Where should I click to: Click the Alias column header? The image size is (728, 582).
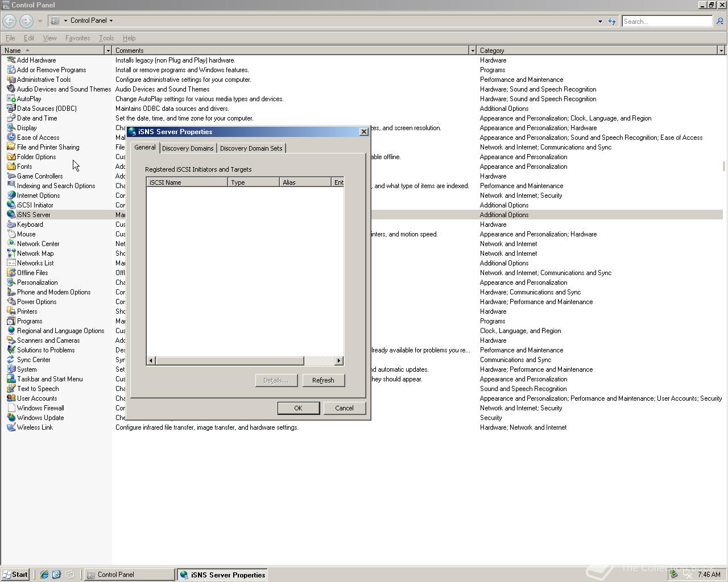pyautogui.click(x=305, y=182)
